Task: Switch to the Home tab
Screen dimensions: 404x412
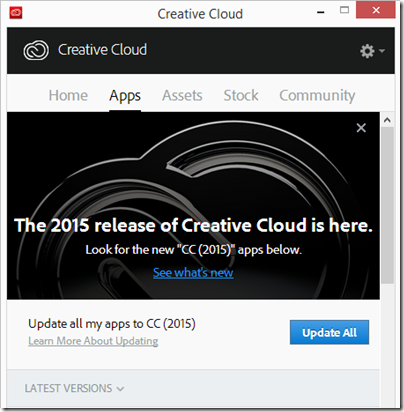Action: coord(68,95)
